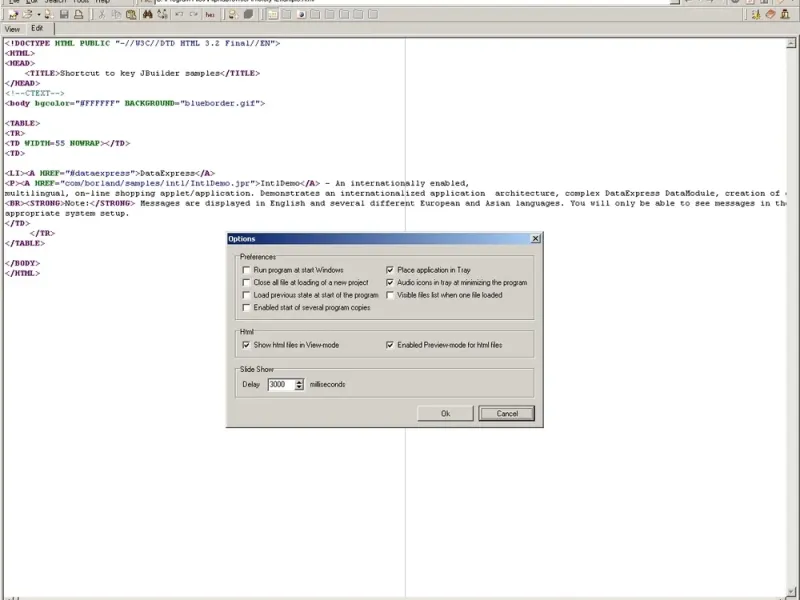Click the editor scrollbar down arrow
800x600 pixels.
(x=791, y=592)
